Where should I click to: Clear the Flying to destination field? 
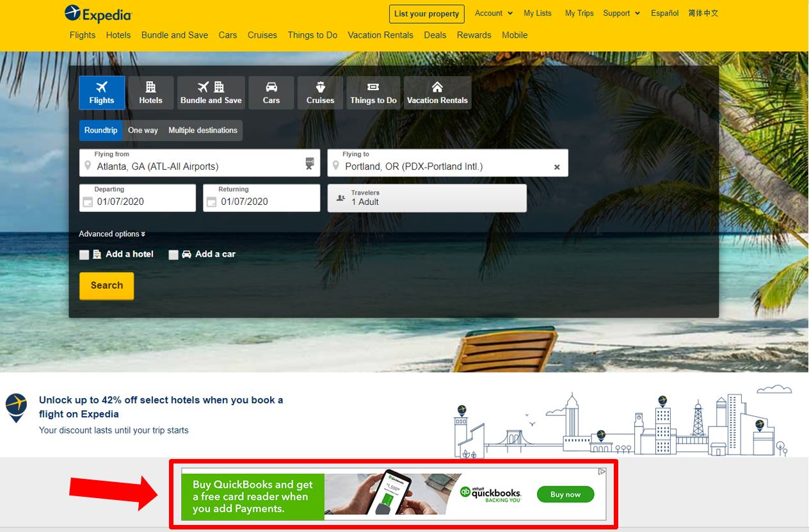(557, 167)
